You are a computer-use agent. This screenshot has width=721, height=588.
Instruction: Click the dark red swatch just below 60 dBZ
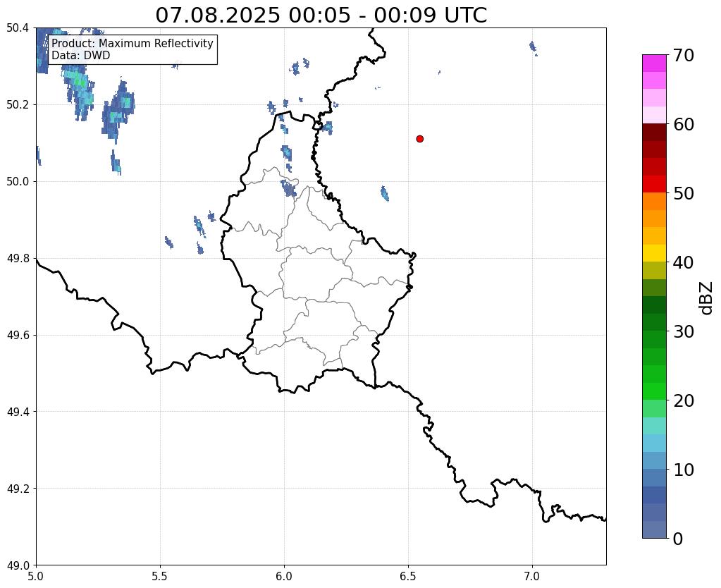coord(654,133)
